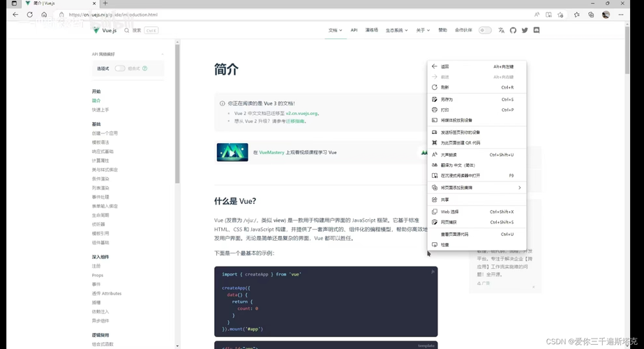Click the browser refresh button
The height and width of the screenshot is (349, 644).
(x=29, y=15)
